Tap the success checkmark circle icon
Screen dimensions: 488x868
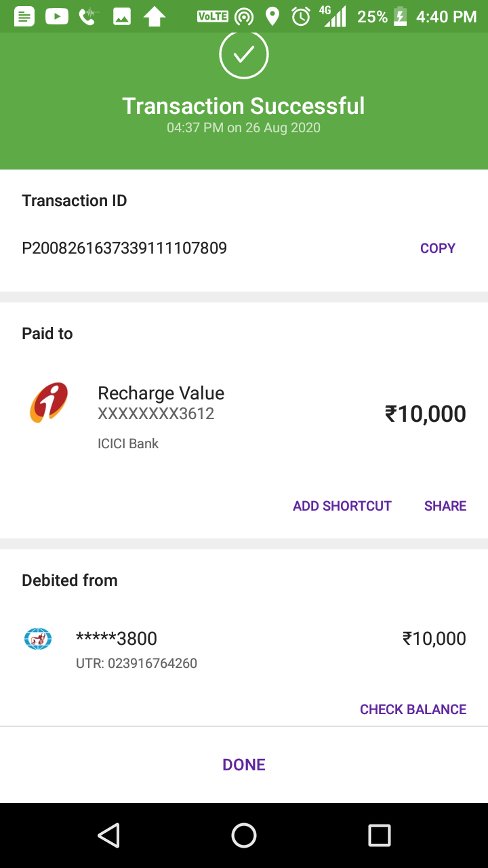point(244,54)
